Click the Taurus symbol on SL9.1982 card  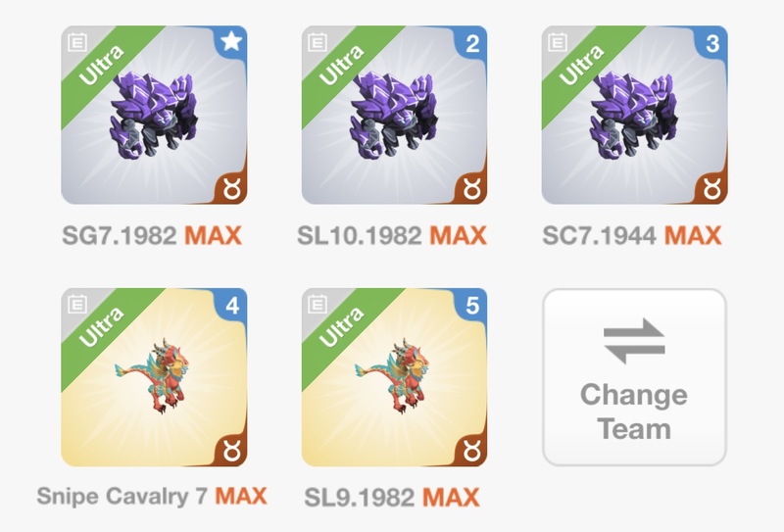click(x=472, y=451)
